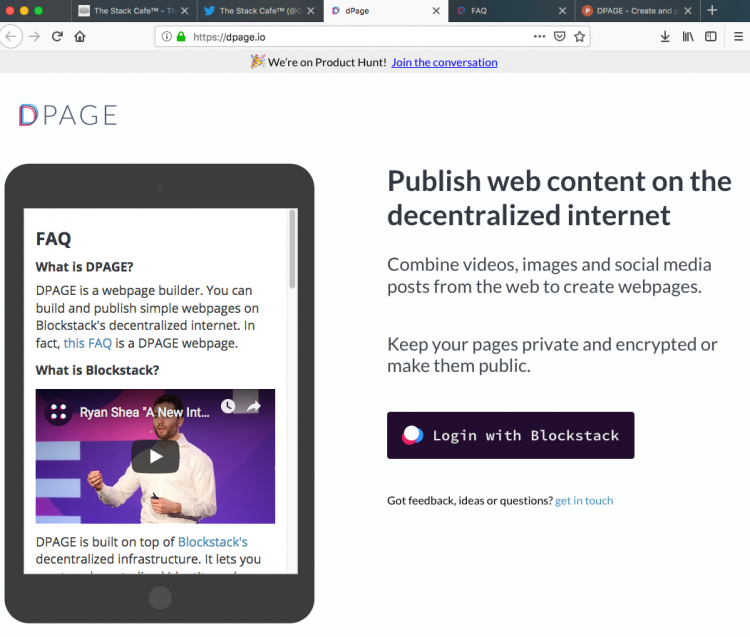Image resolution: width=750 pixels, height=637 pixels.
Task: Open the library bookshelf icon
Action: [x=688, y=36]
